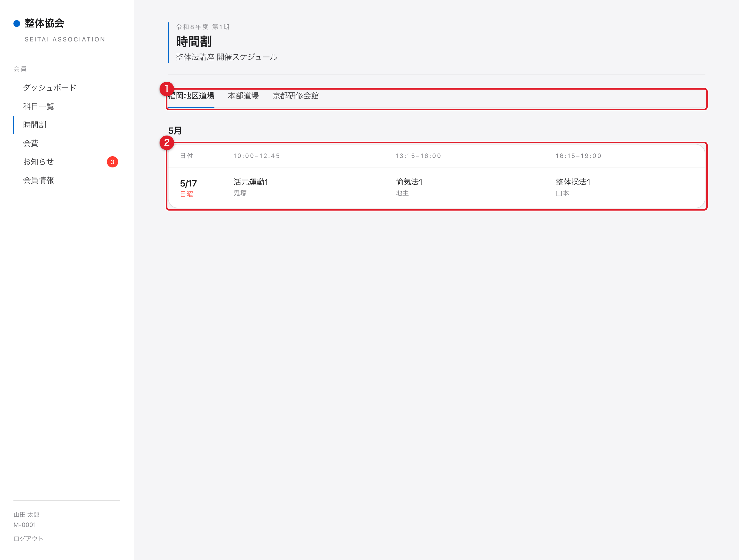The width and height of the screenshot is (739, 560).
Task: Click the SEITAI ASSOCIATION subtitle
Action: (65, 39)
